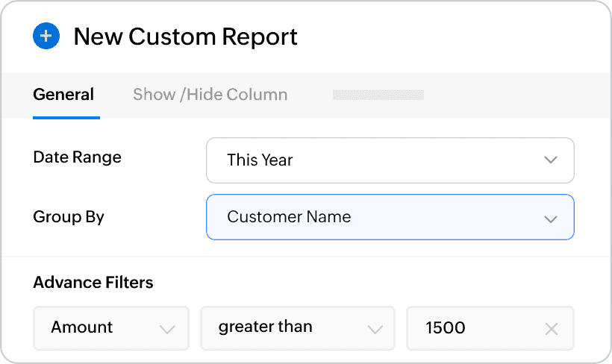Viewport: 612px width, 364px height.
Task: Click the Advance Filters heading
Action: pyautogui.click(x=93, y=282)
